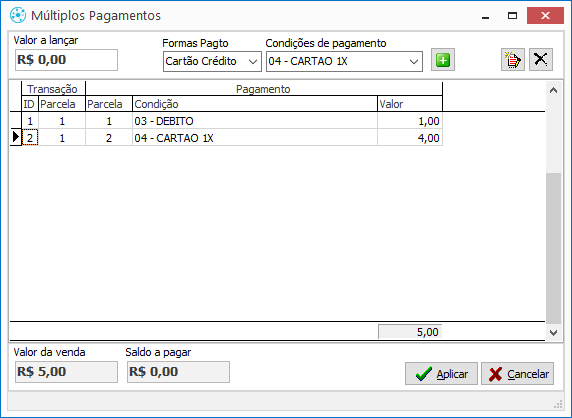Click the scrollbar up arrow

553,90
